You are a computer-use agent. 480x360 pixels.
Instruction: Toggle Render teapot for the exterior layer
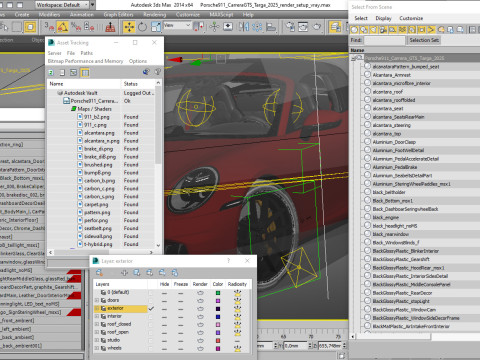pyautogui.click(x=200, y=308)
